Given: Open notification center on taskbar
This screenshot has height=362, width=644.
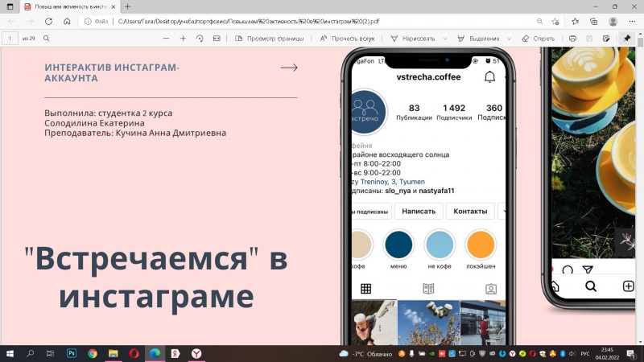Looking at the screenshot, I should (x=631, y=353).
